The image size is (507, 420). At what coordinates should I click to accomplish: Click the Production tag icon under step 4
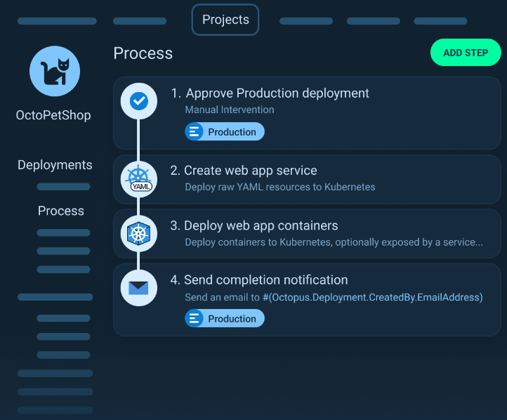pos(194,318)
